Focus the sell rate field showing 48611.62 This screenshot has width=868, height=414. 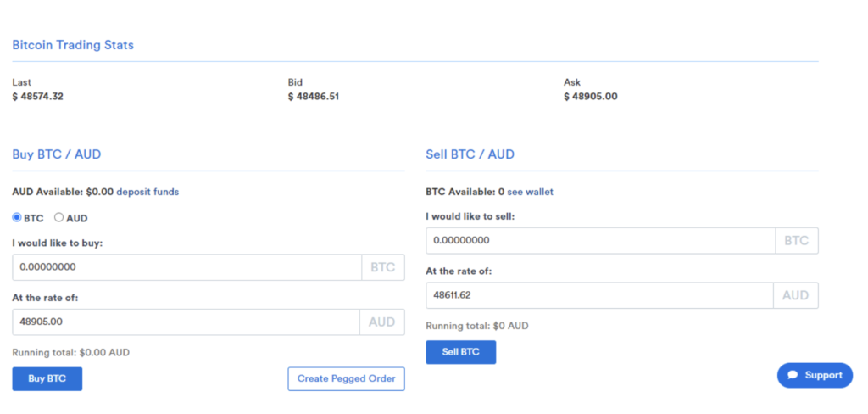pos(599,295)
